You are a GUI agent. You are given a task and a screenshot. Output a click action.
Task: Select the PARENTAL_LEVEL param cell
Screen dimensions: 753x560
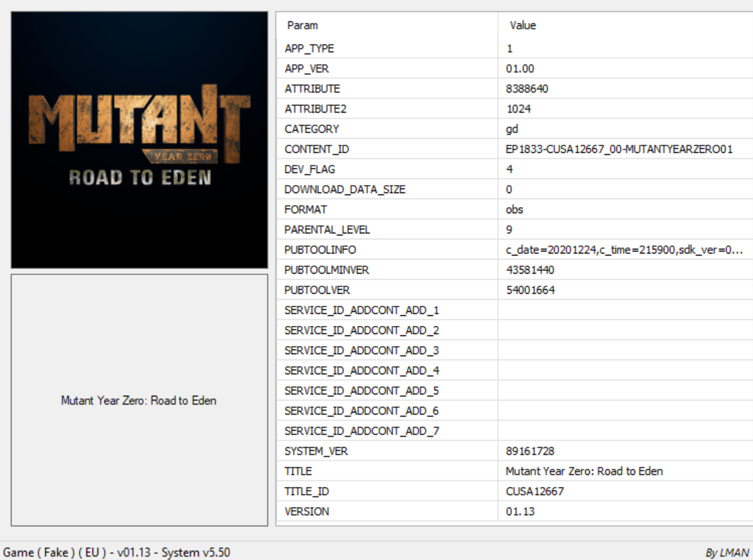coord(387,230)
